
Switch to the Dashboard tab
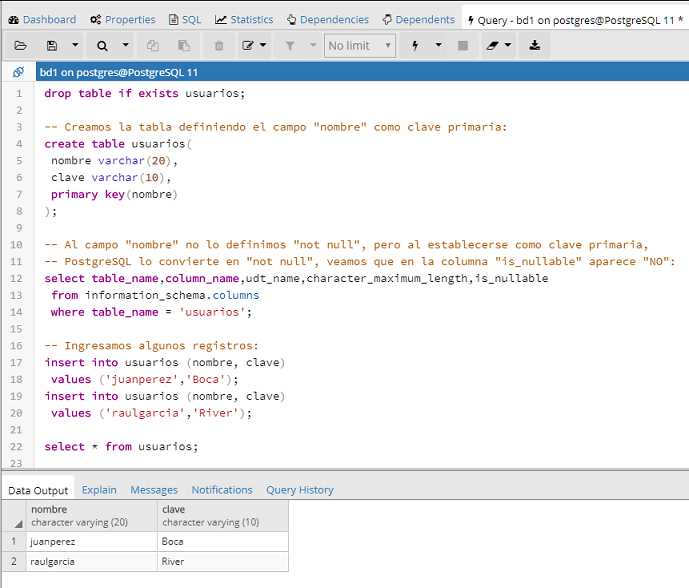tap(42, 19)
